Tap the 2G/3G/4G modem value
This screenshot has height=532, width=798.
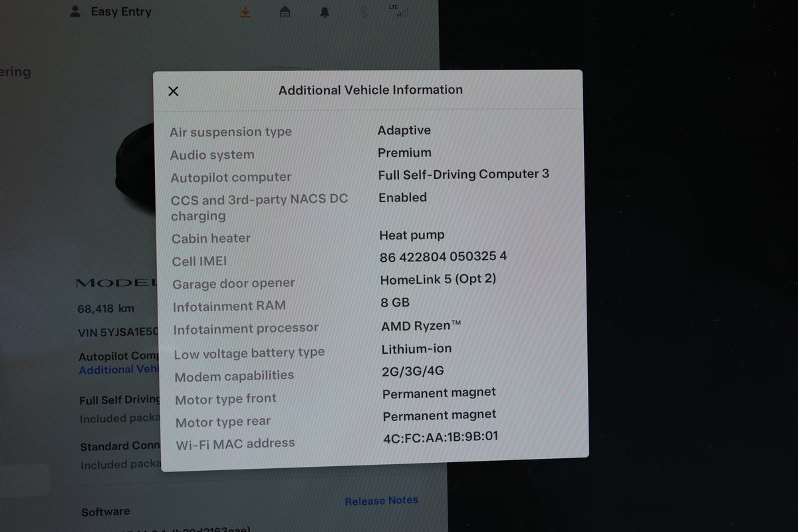click(x=412, y=371)
